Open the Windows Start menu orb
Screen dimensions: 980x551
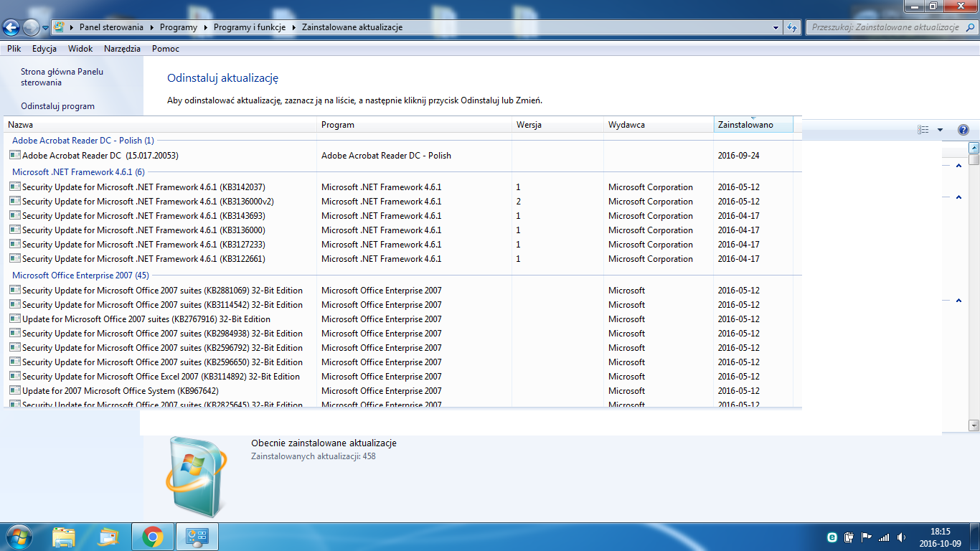point(19,536)
